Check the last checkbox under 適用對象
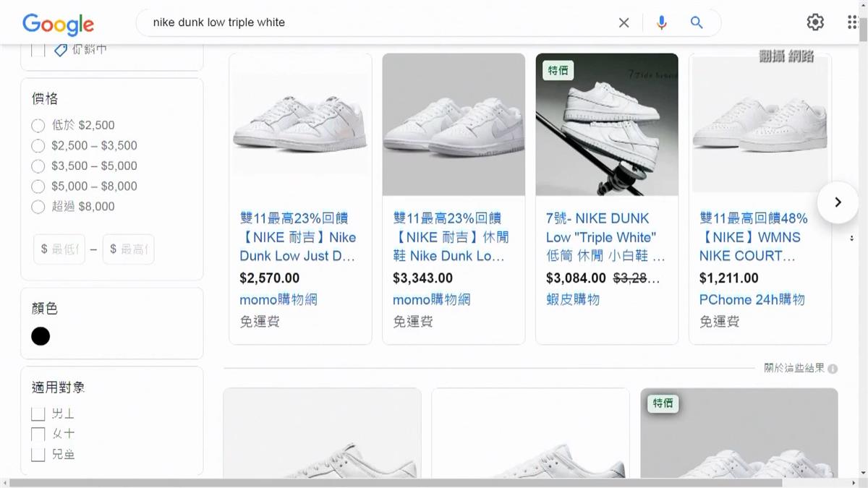Screen dimensions: 868x488 pos(38,455)
